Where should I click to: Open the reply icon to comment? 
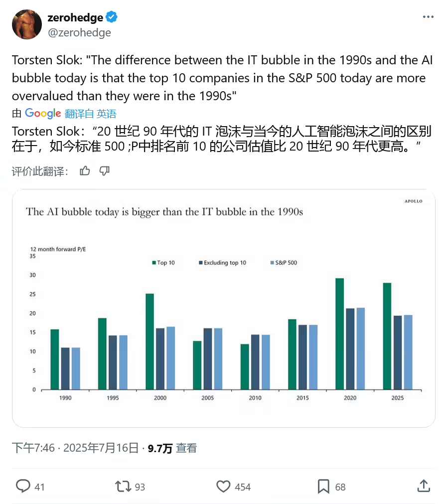pos(24,486)
